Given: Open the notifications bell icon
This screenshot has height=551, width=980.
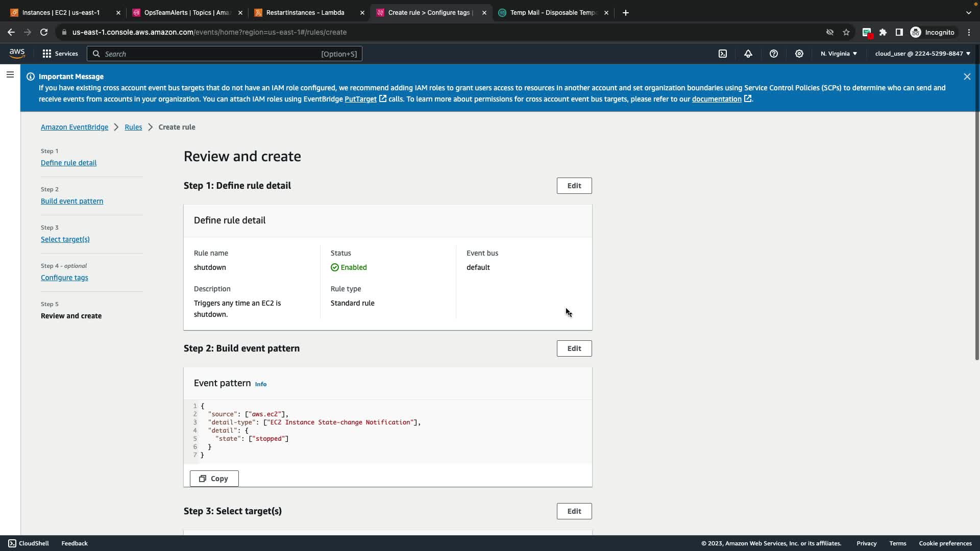Looking at the screenshot, I should click(x=748, y=54).
